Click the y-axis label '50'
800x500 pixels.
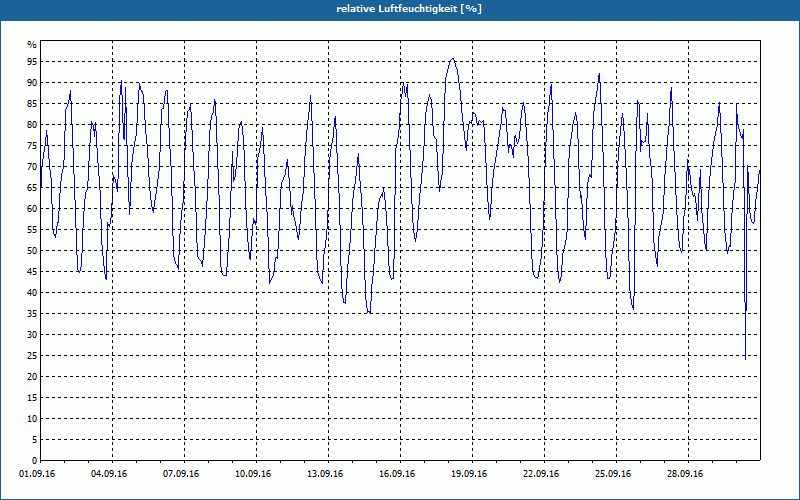[32, 251]
